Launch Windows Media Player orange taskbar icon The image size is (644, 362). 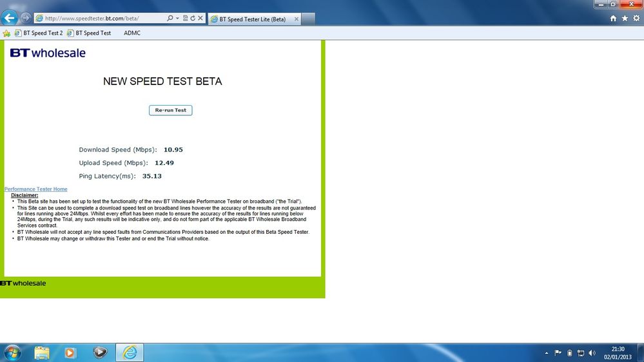[70, 352]
